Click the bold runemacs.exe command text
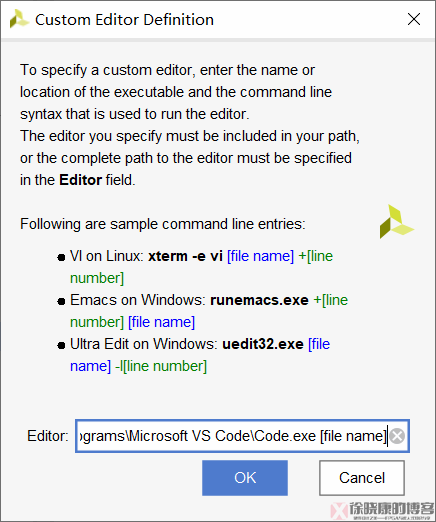Screen dimensions: 436x522 (x=259, y=300)
